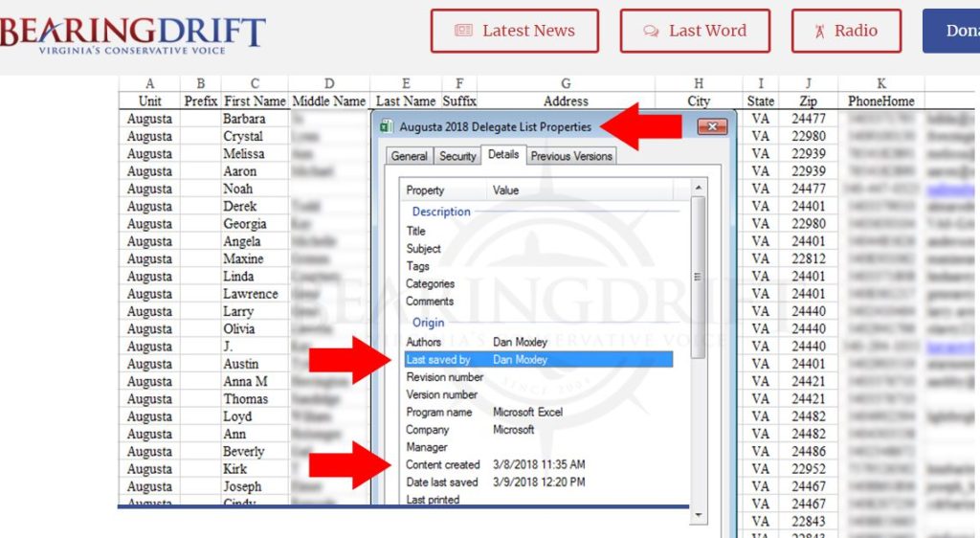Select the Details tab
Viewport: 980px width, 538px height.
point(502,154)
